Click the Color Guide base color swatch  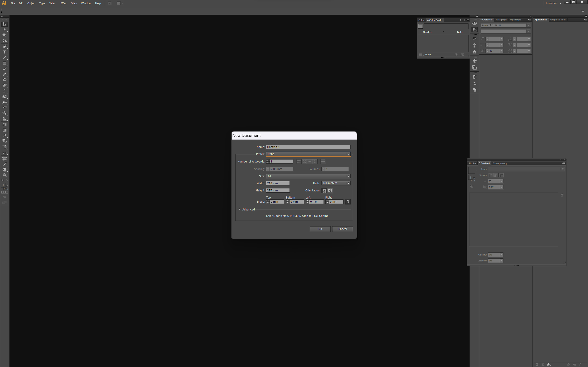tap(420, 26)
